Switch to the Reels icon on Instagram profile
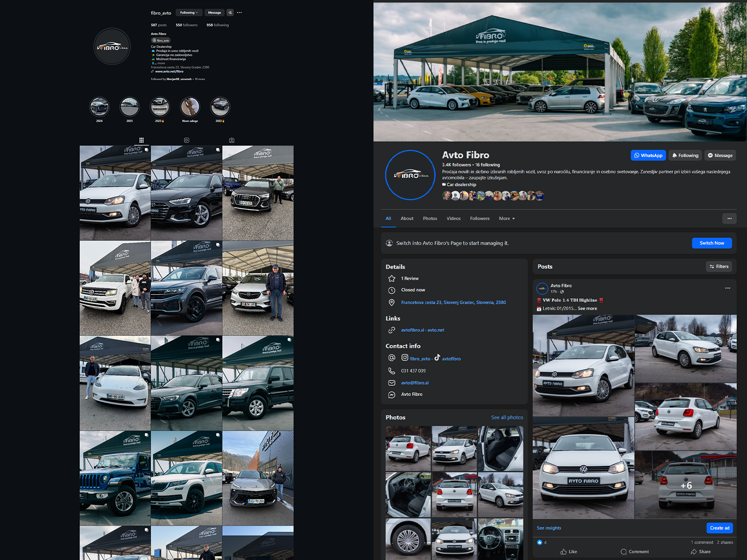Screen dimensions: 747x560 click(x=186, y=140)
